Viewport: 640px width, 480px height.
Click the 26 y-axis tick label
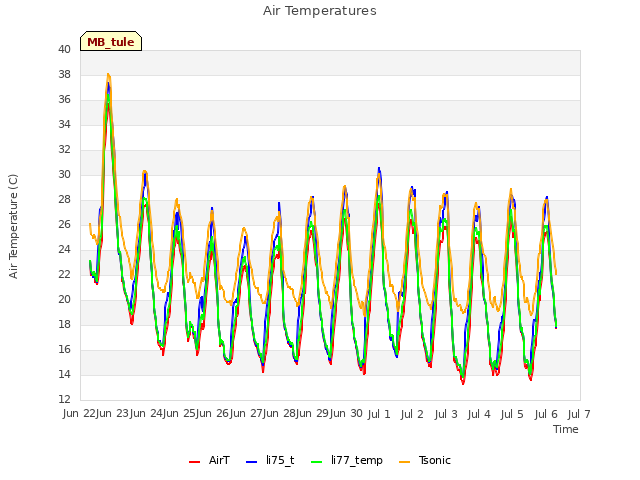64,224
